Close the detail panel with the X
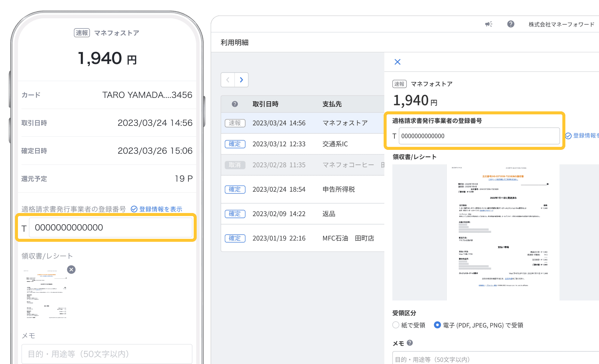 (397, 62)
